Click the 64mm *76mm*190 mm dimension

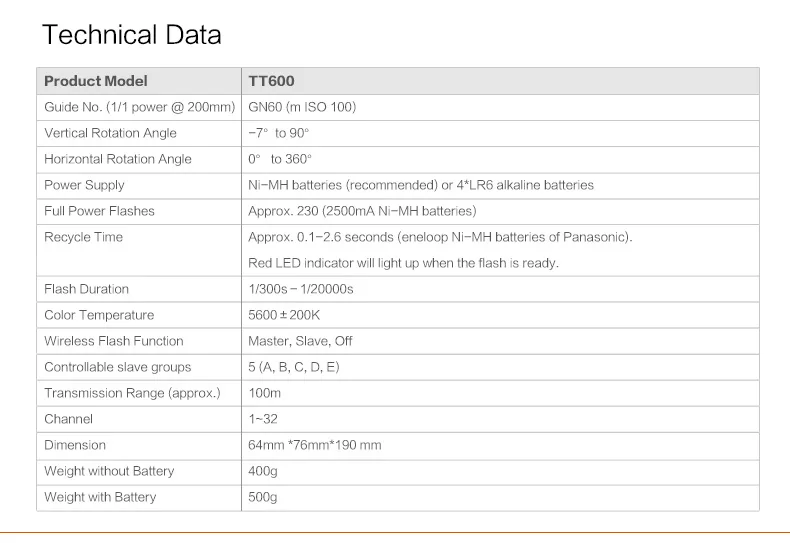(x=315, y=445)
